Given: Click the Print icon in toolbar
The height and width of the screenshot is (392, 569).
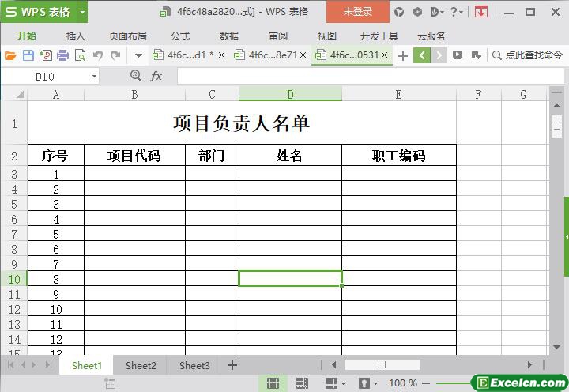Looking at the screenshot, I should (62, 55).
